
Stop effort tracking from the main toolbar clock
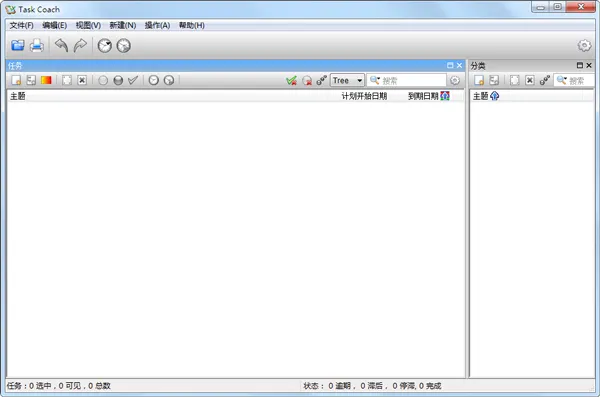(124, 46)
